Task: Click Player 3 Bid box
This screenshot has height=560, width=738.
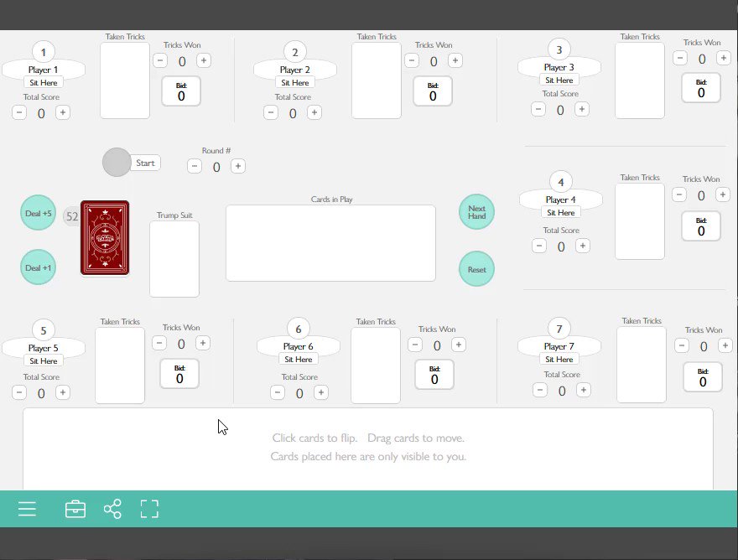Action: click(701, 88)
